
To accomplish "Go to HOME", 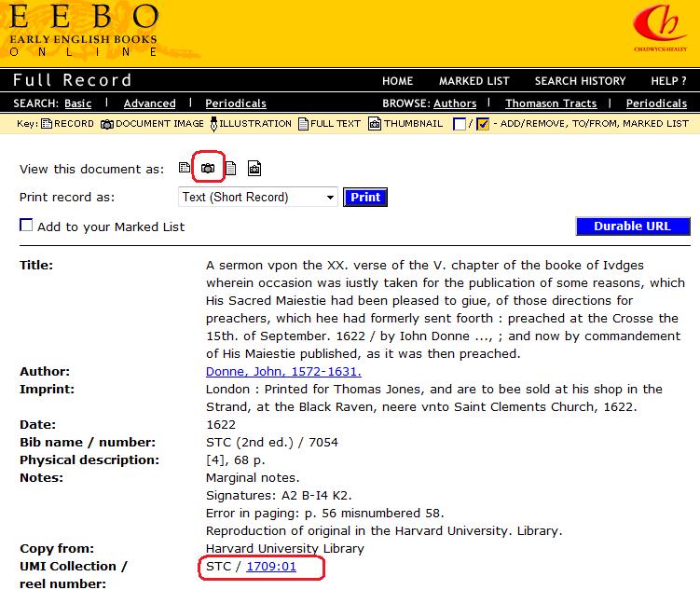I will tap(397, 81).
